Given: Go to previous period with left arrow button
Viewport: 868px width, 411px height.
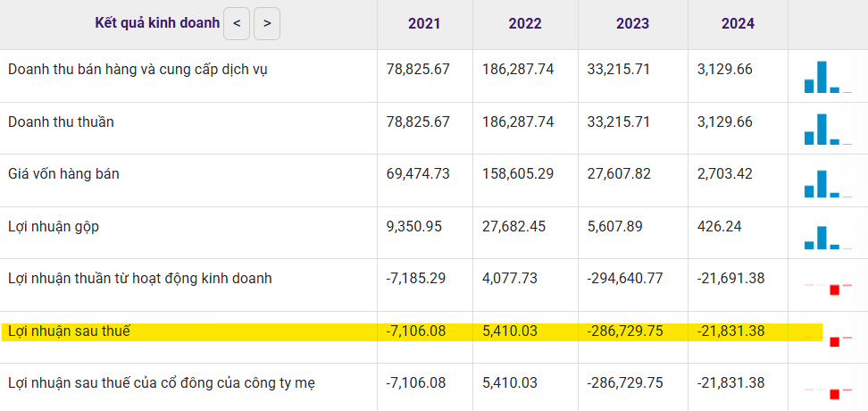Looking at the screenshot, I should pos(237,23).
